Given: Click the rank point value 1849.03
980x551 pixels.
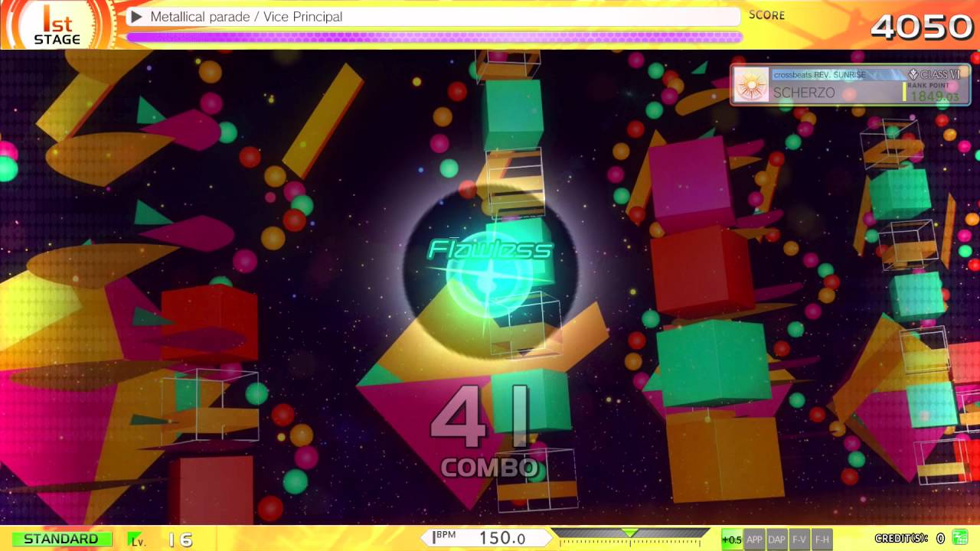Looking at the screenshot, I should pyautogui.click(x=934, y=96).
